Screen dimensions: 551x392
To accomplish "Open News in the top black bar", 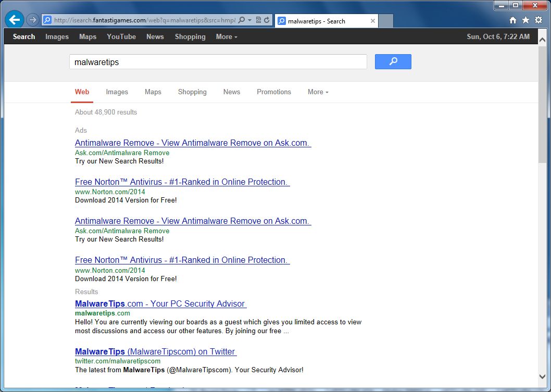I will coord(155,36).
